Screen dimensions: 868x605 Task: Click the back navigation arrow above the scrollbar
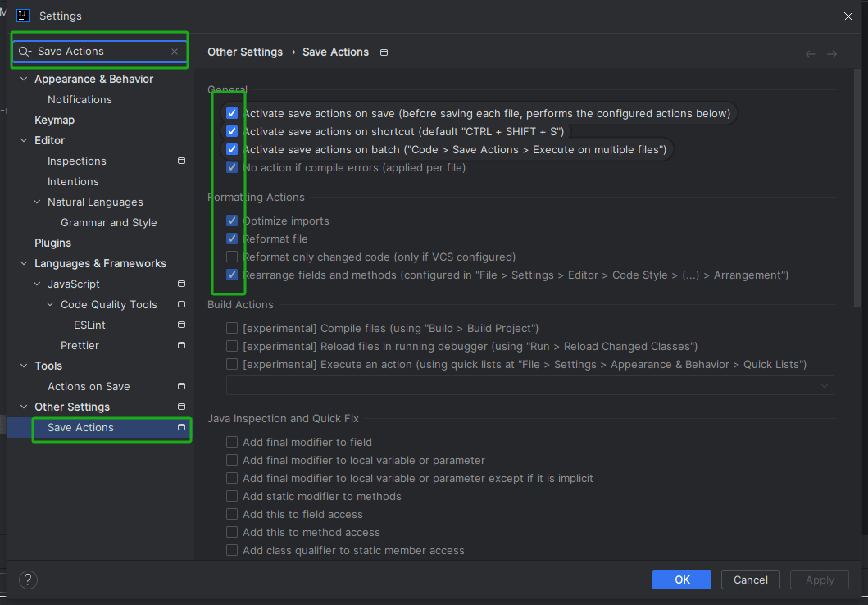click(810, 53)
